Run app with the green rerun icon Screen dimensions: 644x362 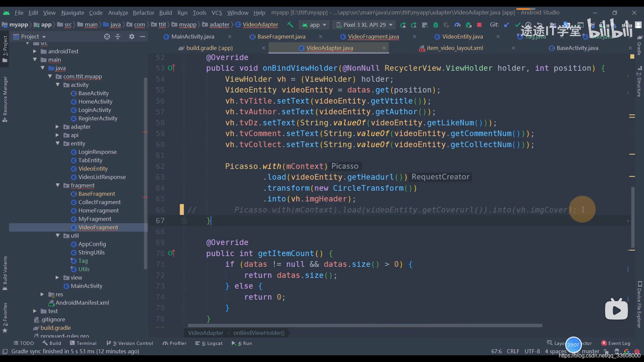(x=403, y=25)
